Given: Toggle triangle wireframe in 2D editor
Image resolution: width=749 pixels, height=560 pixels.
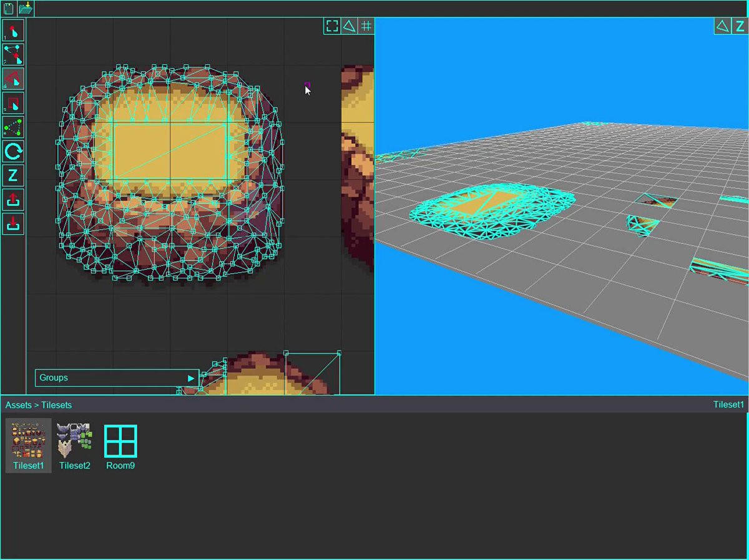Looking at the screenshot, I should coord(349,26).
